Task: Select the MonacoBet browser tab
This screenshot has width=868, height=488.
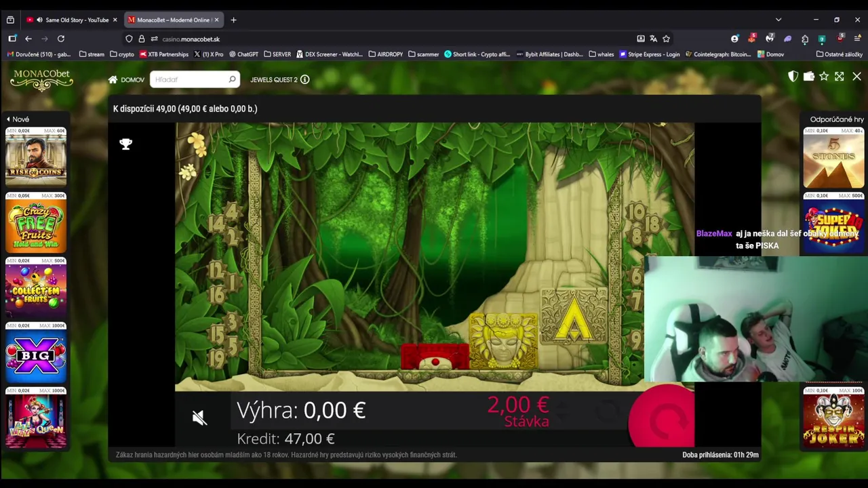Action: [174, 20]
